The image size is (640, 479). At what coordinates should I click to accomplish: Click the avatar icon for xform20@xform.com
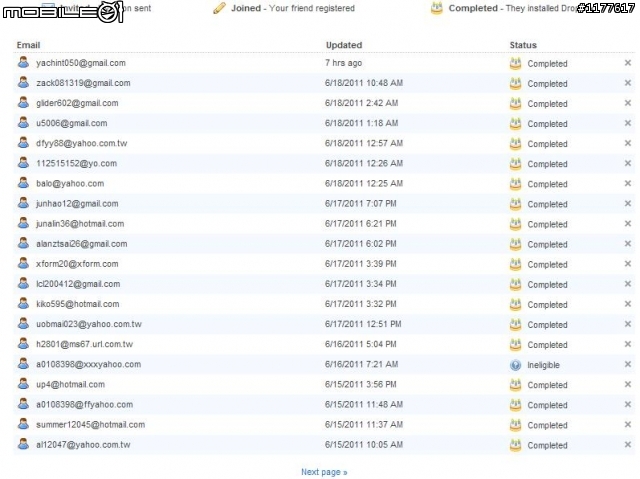pyautogui.click(x=24, y=263)
